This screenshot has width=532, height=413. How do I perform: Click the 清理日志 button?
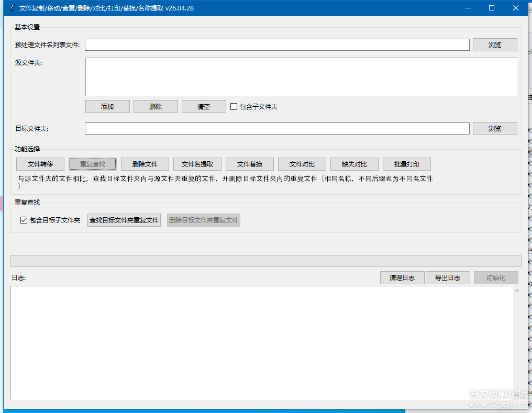click(402, 278)
